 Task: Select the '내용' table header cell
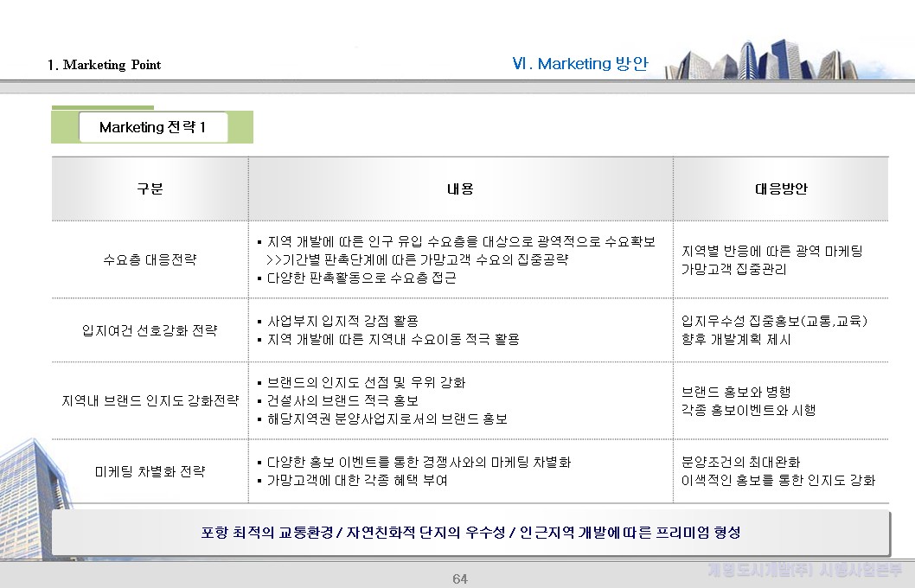coord(459,189)
